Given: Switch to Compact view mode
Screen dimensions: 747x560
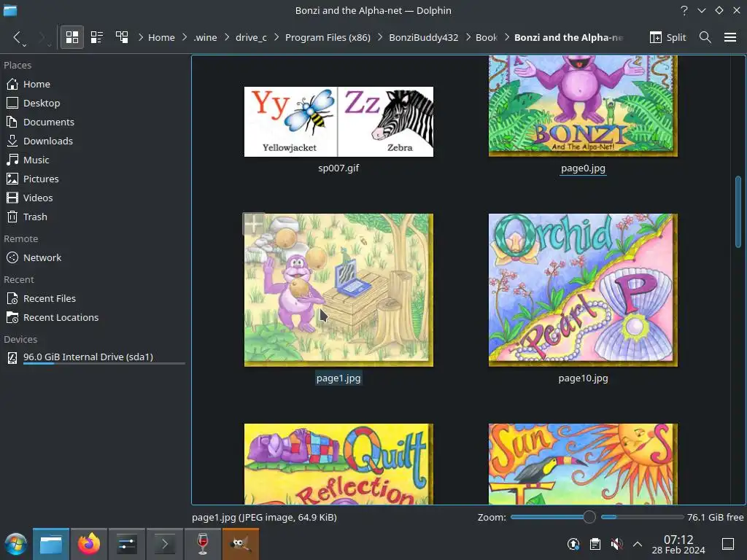Looking at the screenshot, I should point(97,37).
